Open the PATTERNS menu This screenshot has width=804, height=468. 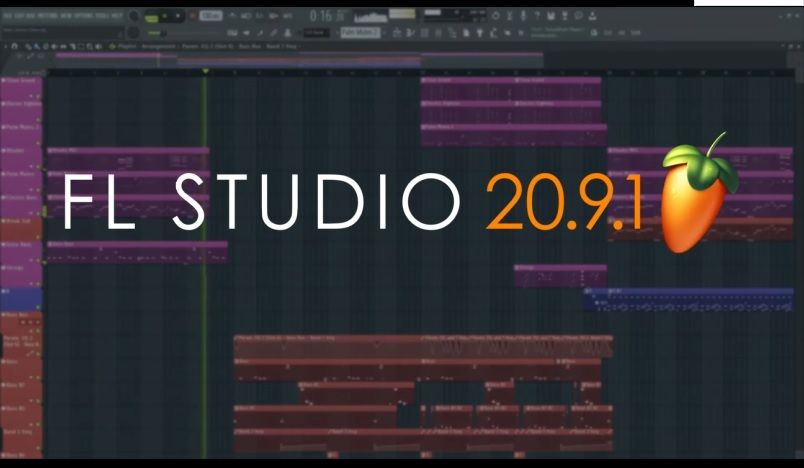(47, 15)
